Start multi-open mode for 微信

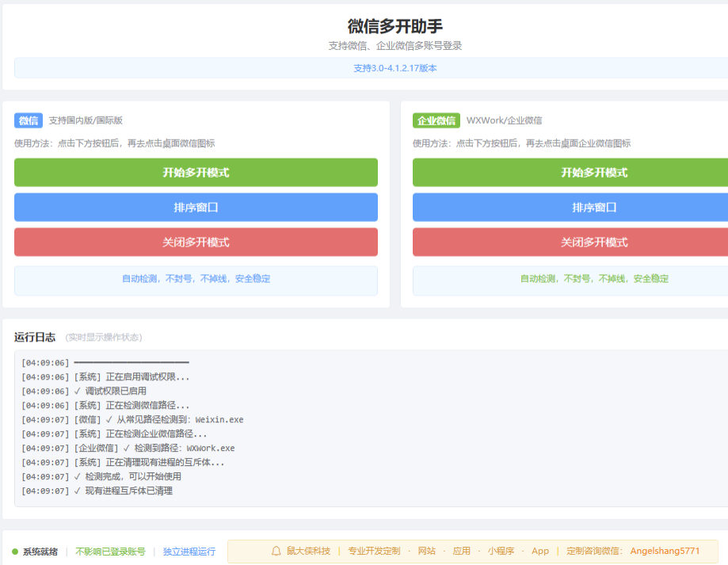(x=196, y=172)
